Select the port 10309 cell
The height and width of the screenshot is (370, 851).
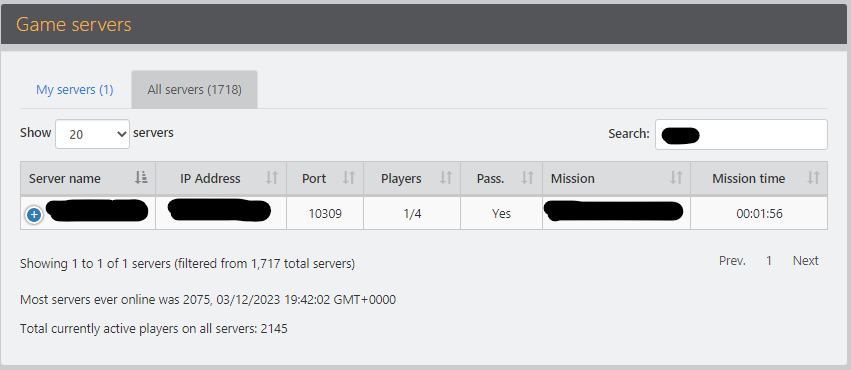point(325,213)
